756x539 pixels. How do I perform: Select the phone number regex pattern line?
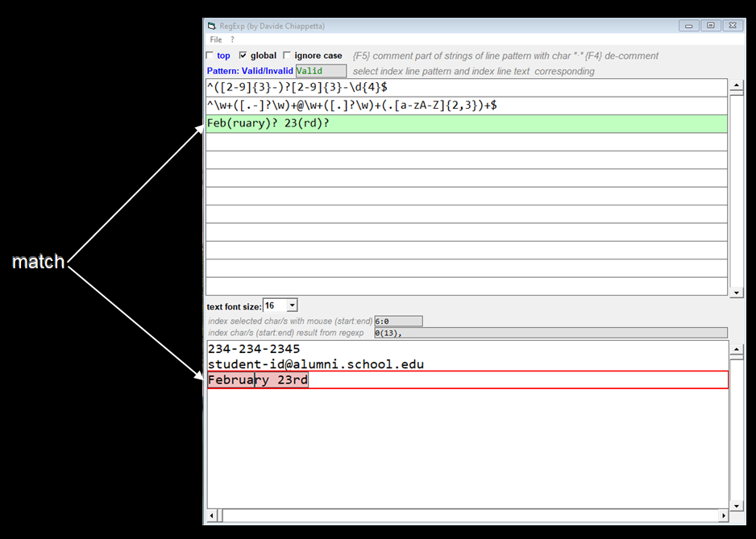(x=466, y=88)
